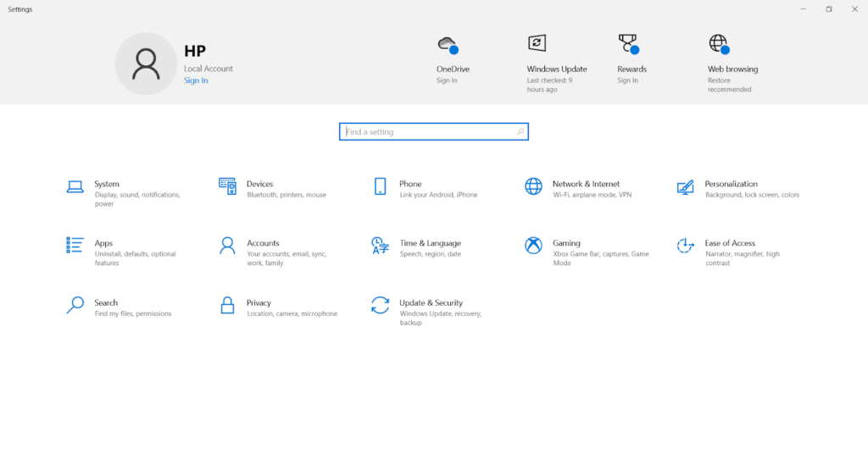Click the Find a setting search box

434,131
